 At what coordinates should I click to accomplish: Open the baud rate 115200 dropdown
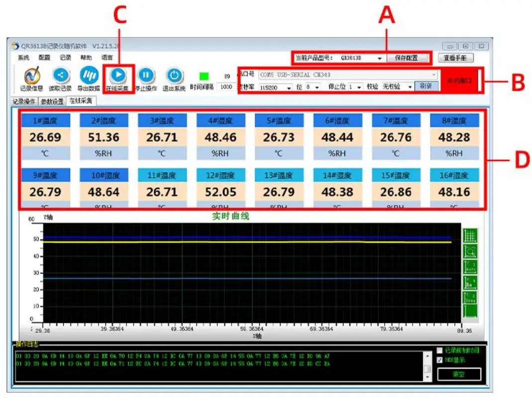(289, 88)
